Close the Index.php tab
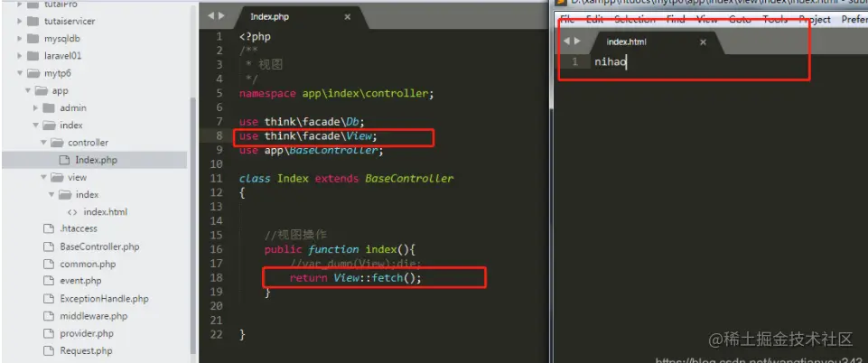 tap(347, 17)
